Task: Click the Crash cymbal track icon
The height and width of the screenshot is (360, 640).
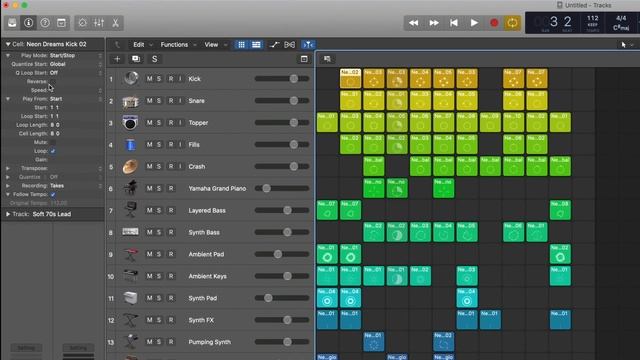Action: coord(131,167)
